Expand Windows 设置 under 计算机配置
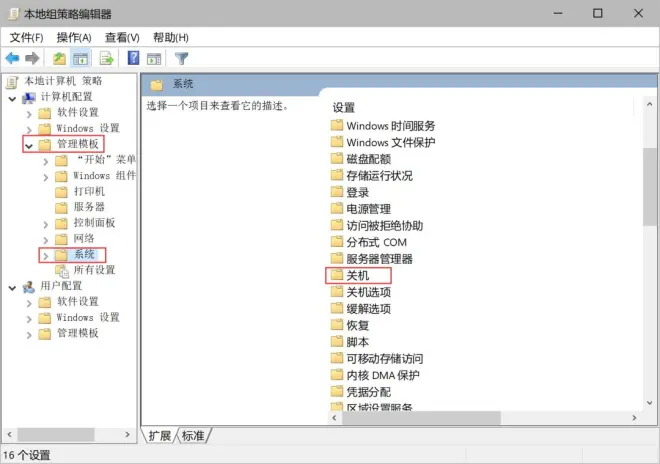The image size is (660, 464). tap(29, 130)
